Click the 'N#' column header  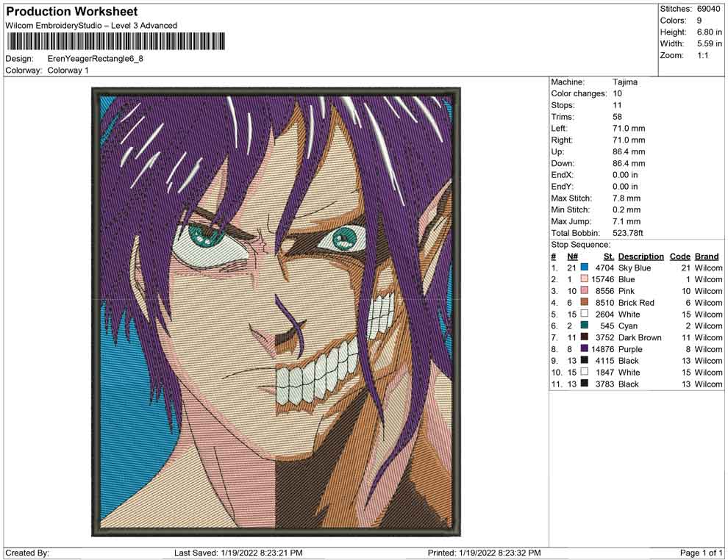572,256
